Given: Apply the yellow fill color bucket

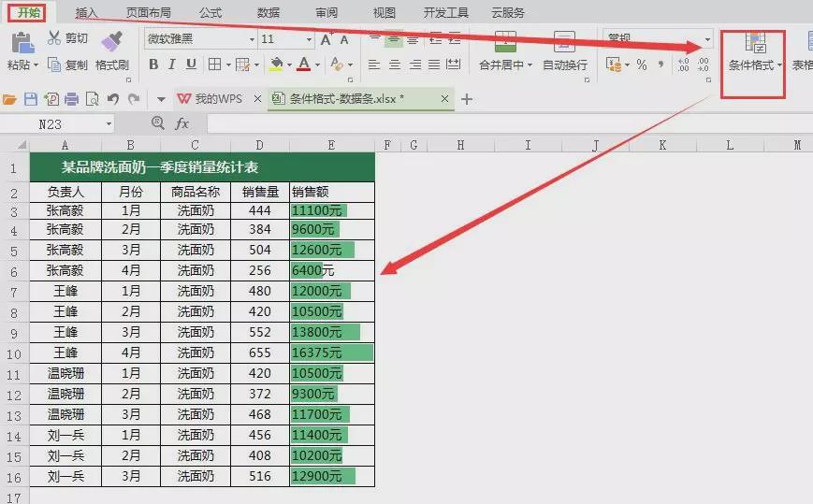Looking at the screenshot, I should (x=276, y=65).
